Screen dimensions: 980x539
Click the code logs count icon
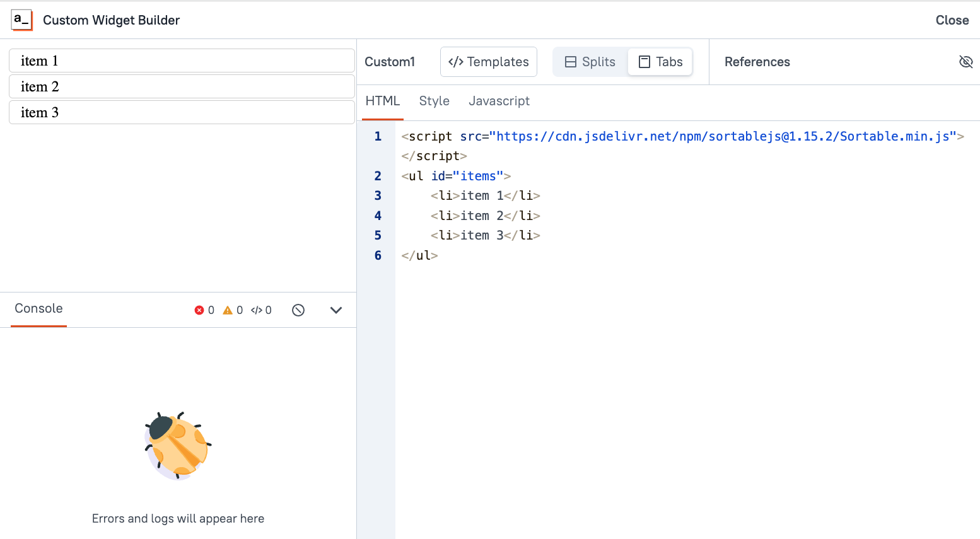[x=257, y=310]
